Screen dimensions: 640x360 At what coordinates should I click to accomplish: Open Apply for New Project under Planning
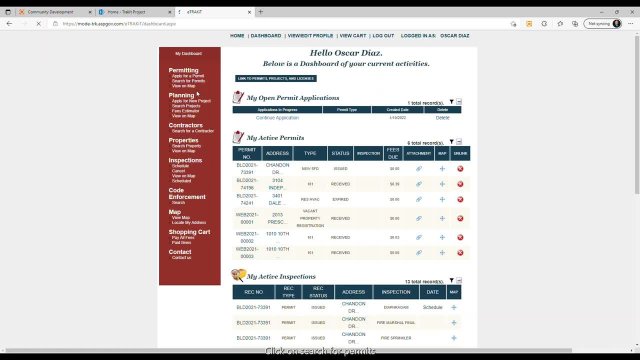pos(191,101)
